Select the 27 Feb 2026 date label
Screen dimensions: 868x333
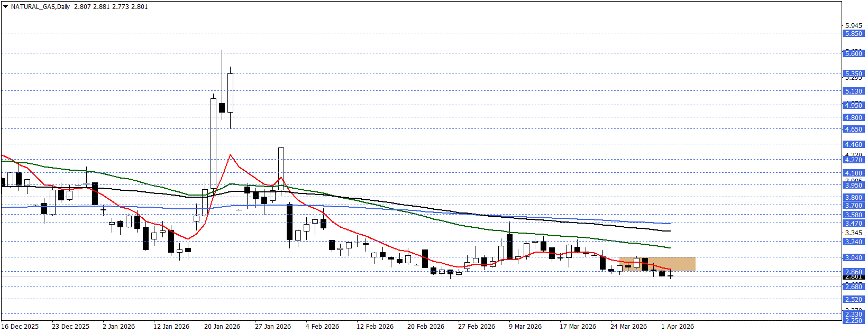coord(477,326)
